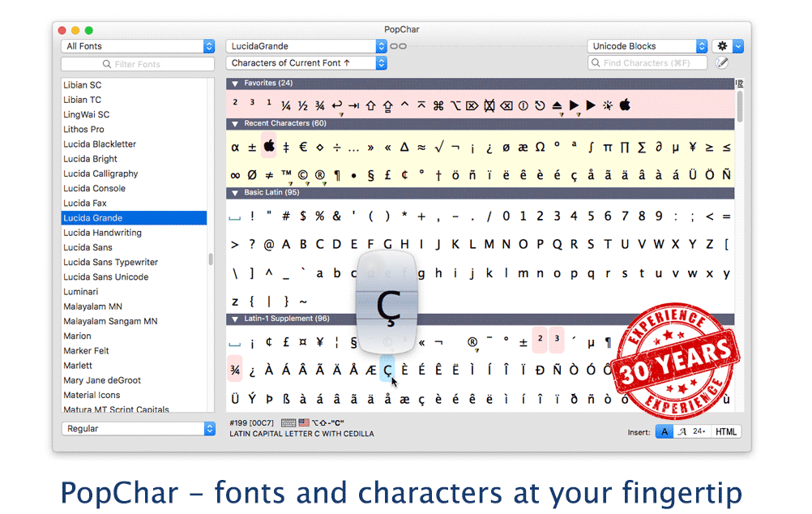
Task: Click the Filter Fonts search field
Action: click(x=138, y=64)
